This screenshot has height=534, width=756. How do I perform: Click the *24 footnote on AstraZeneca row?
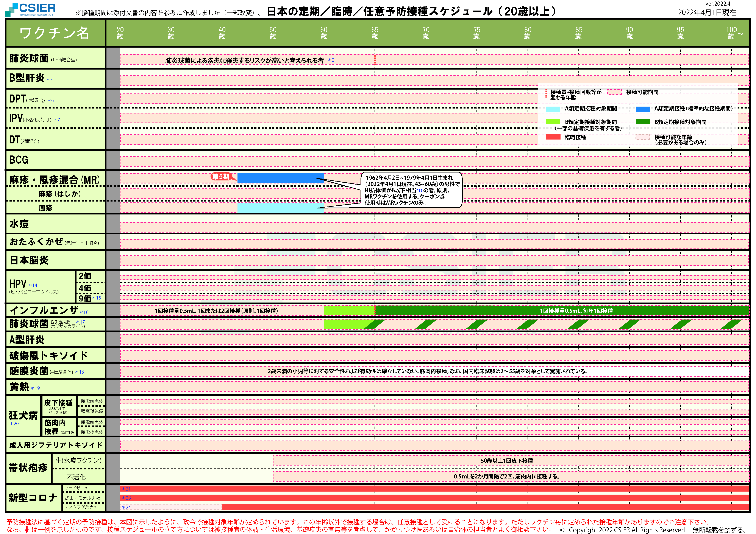click(x=126, y=507)
